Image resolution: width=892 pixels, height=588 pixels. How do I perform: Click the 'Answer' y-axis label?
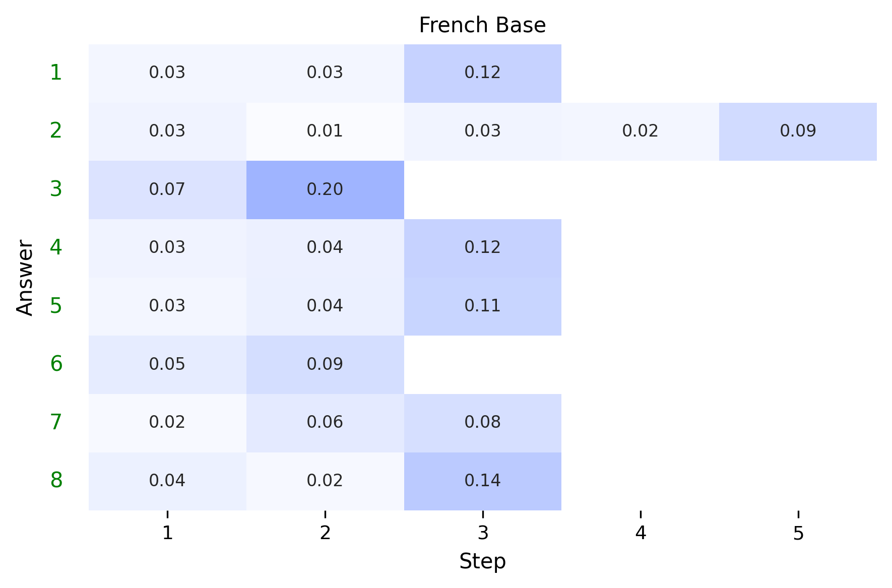25,278
